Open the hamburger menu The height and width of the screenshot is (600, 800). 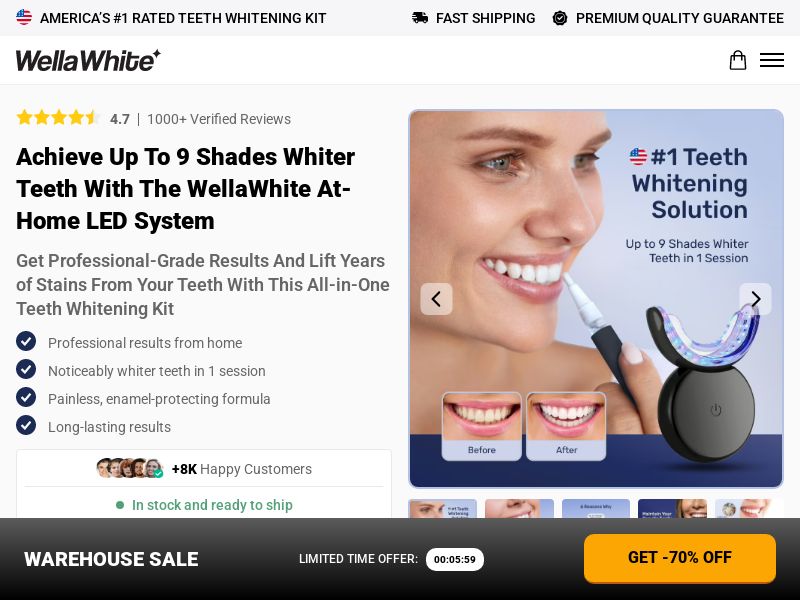point(772,60)
